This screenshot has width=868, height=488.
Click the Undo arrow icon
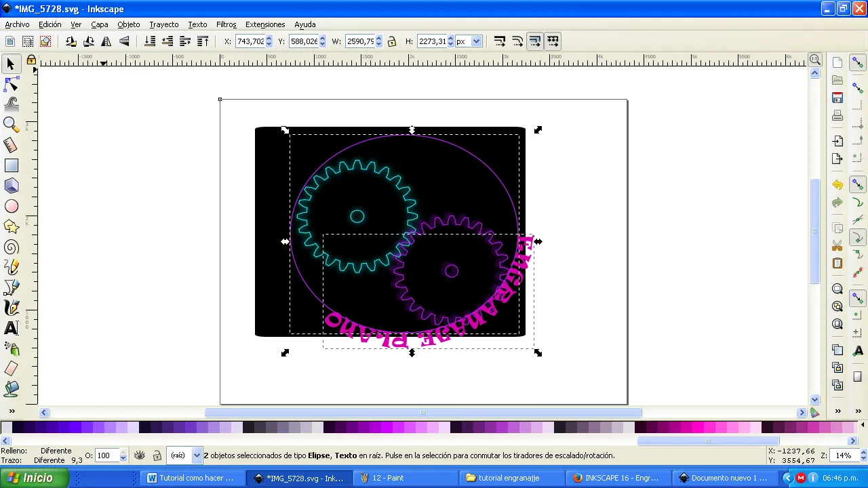click(x=837, y=185)
